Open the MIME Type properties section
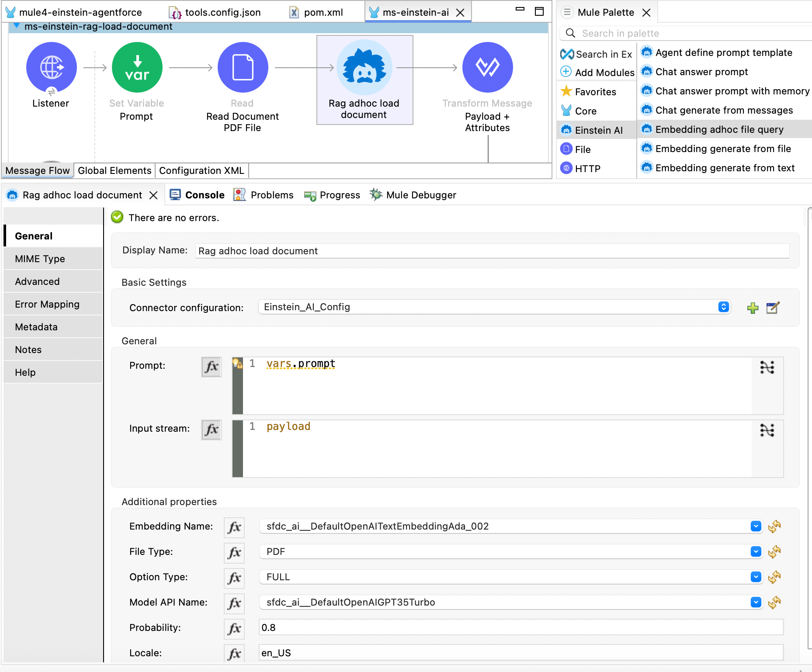The image size is (812, 672). pyautogui.click(x=53, y=259)
